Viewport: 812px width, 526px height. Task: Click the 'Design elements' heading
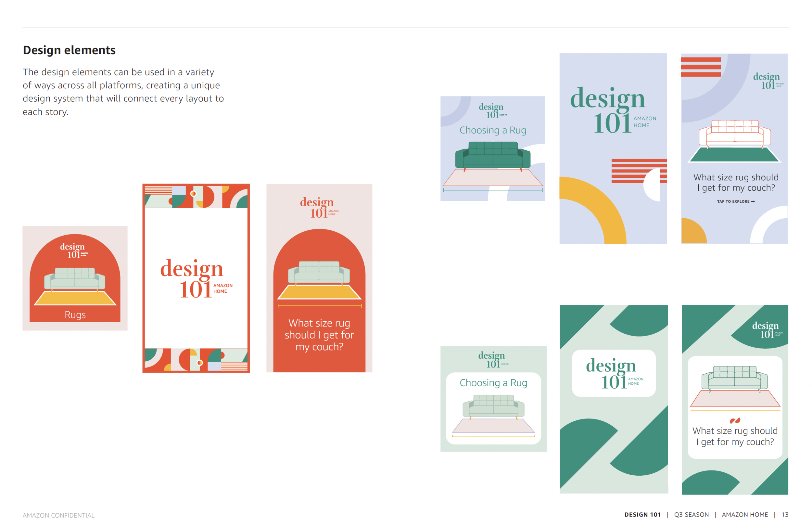point(69,50)
